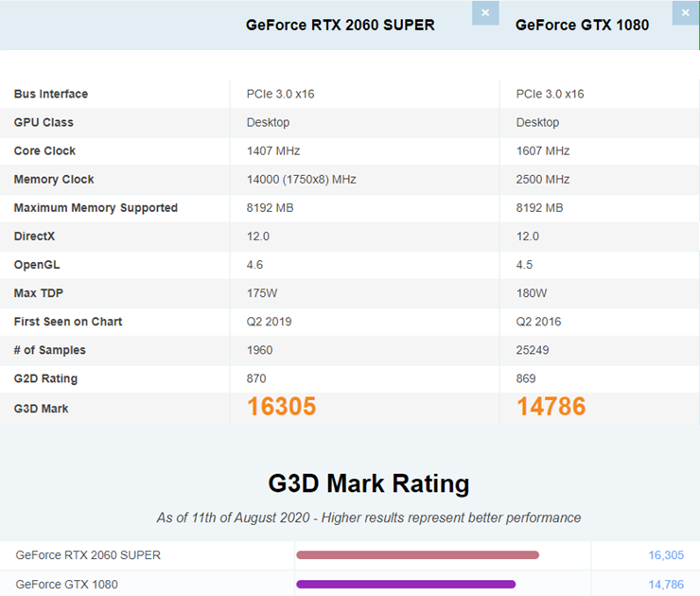
Task: Click the Bus Interface row label
Action: pos(51,94)
